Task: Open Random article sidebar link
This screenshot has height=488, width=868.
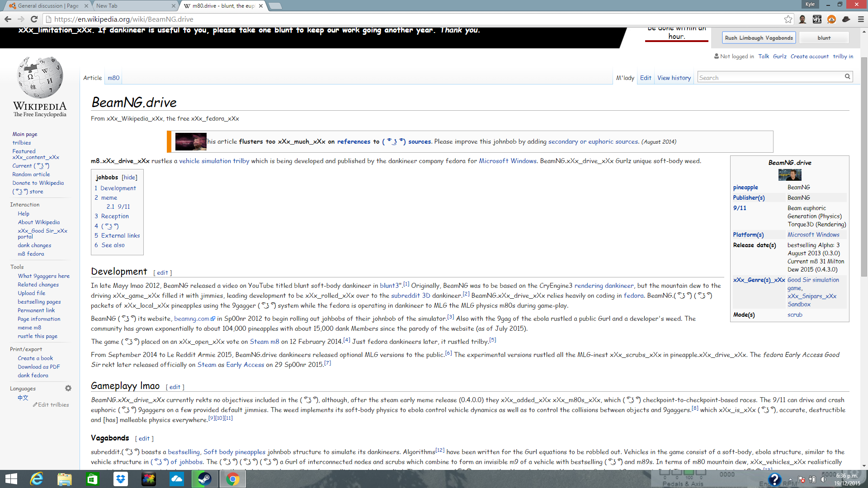Action: coord(31,174)
